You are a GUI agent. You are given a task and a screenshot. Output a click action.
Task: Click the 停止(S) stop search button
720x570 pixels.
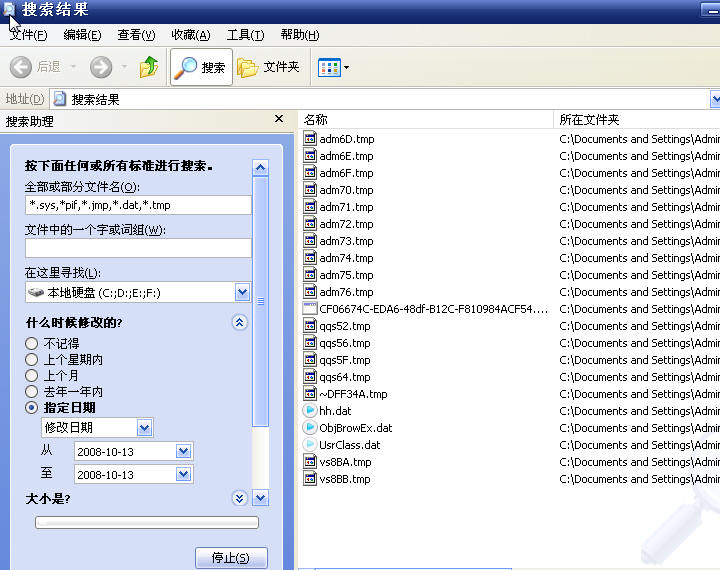tap(231, 558)
